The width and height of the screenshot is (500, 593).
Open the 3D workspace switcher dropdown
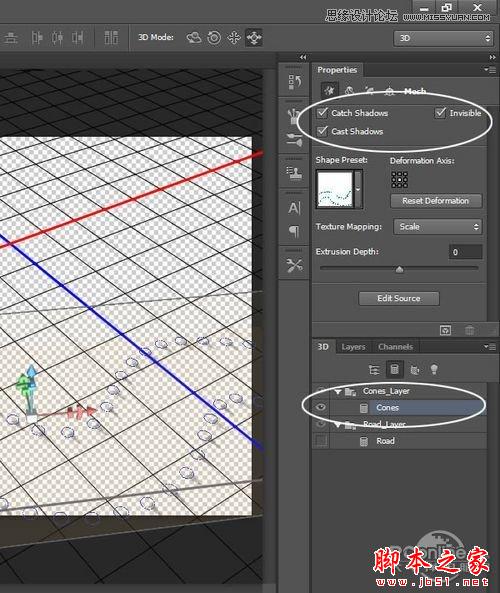tap(443, 38)
